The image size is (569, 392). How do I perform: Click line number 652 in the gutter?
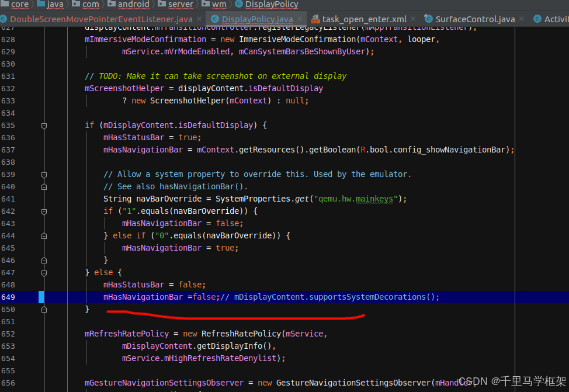coord(8,334)
